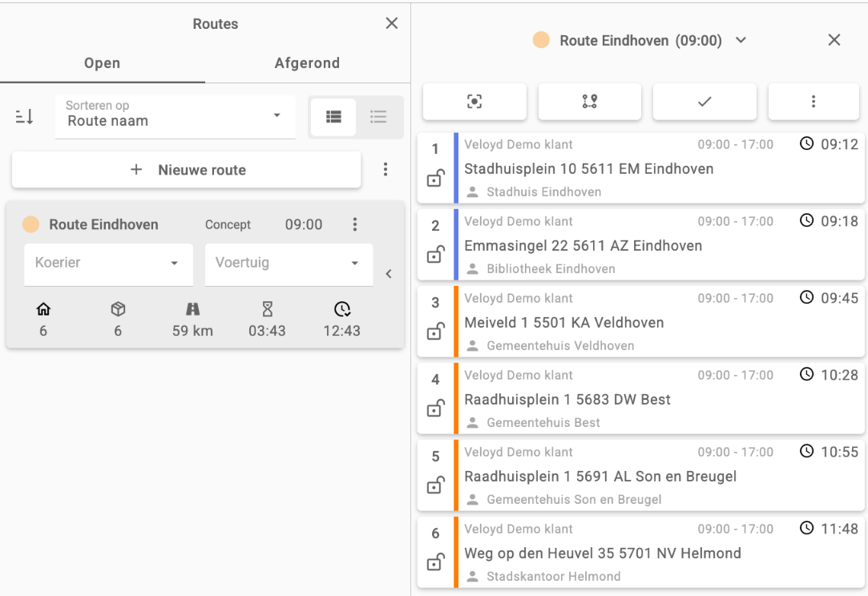Toggle the lock on stop 4 Raadhuisplein Best

[436, 409]
